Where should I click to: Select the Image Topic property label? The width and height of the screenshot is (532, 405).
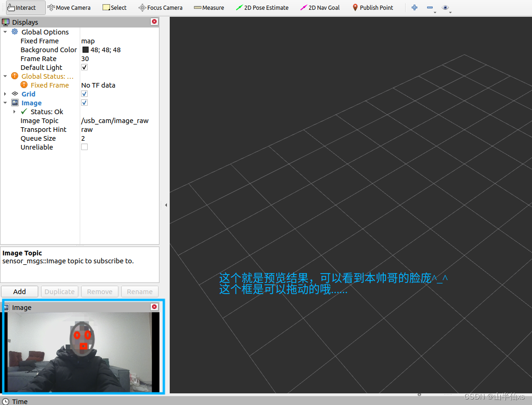click(x=39, y=120)
